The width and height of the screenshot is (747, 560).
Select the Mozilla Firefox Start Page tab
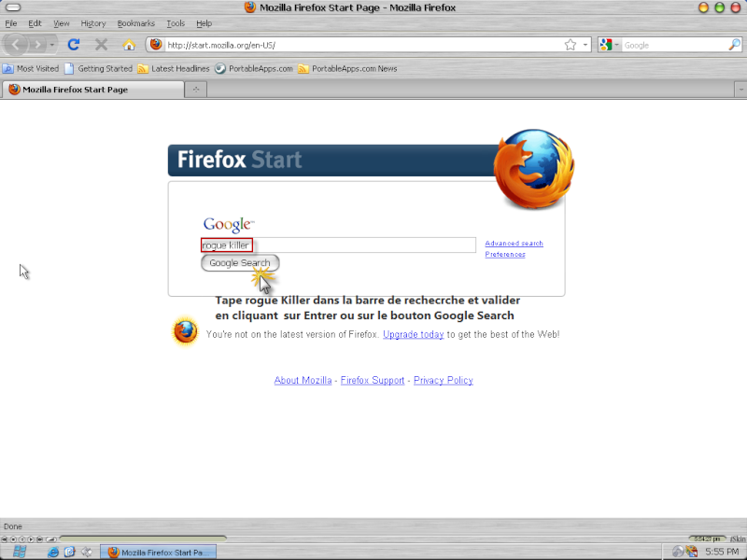(x=92, y=90)
